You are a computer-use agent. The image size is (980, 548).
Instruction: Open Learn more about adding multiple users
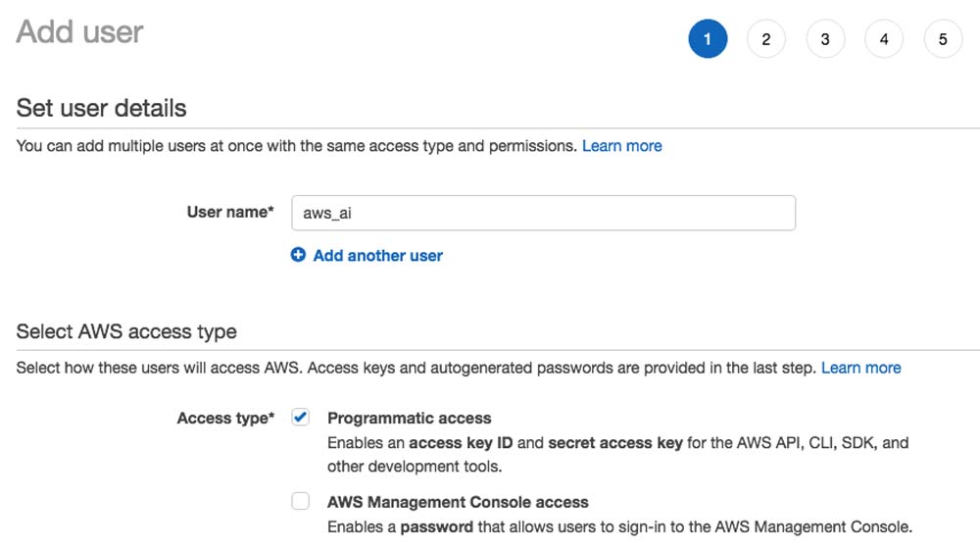(621, 146)
